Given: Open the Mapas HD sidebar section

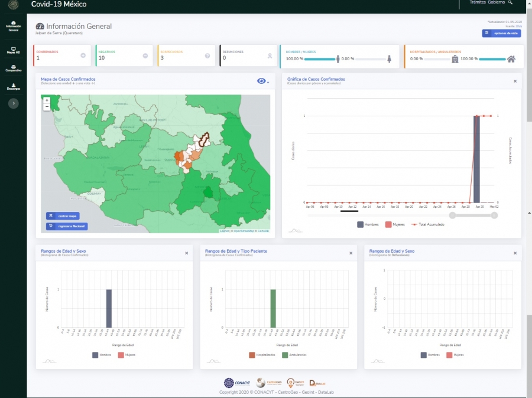Looking at the screenshot, I should coord(13,50).
